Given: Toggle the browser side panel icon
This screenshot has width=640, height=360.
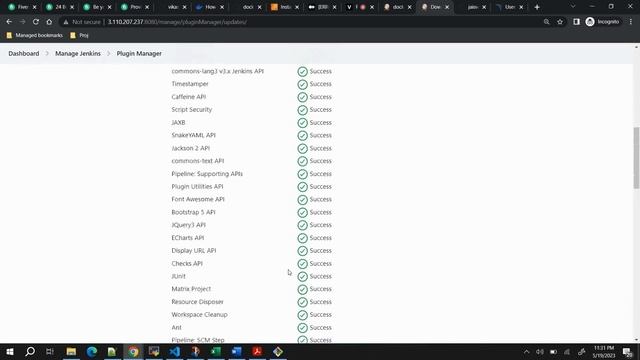Looking at the screenshot, I should (576, 22).
